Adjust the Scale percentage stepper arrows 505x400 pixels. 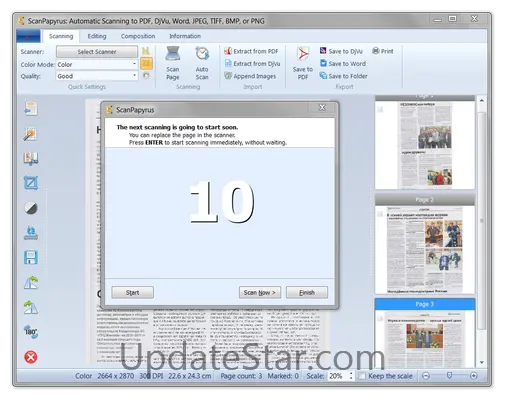(351, 376)
